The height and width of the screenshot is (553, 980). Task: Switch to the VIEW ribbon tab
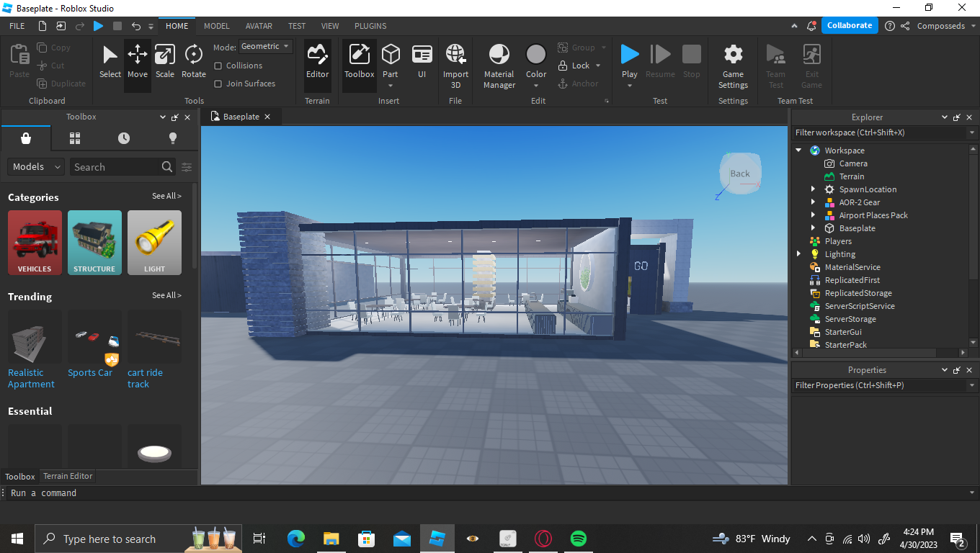[x=330, y=26]
